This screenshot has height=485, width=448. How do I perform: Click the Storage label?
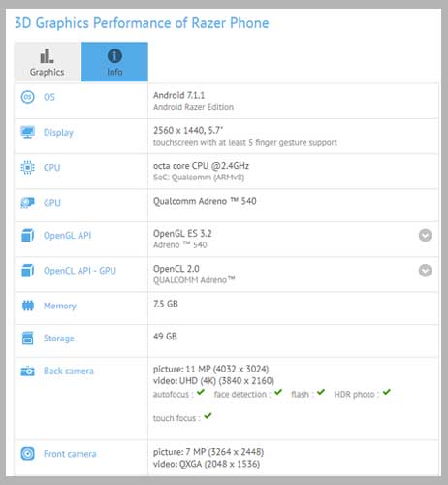coord(59,339)
